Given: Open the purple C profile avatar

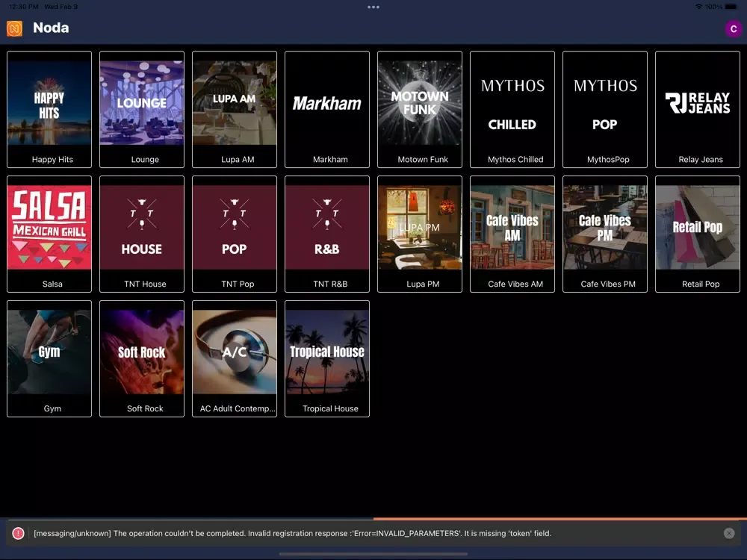Looking at the screenshot, I should pos(734,28).
